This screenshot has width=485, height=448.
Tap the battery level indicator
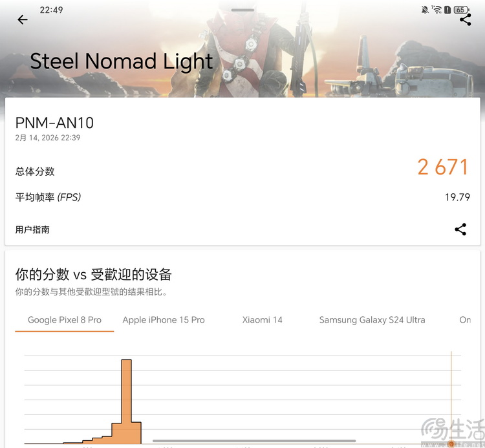(461, 10)
